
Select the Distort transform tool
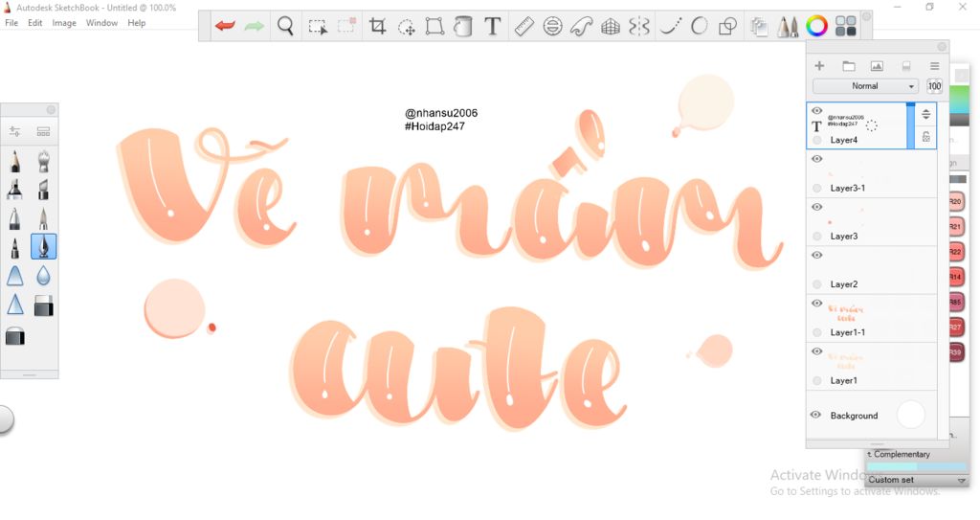tap(434, 26)
